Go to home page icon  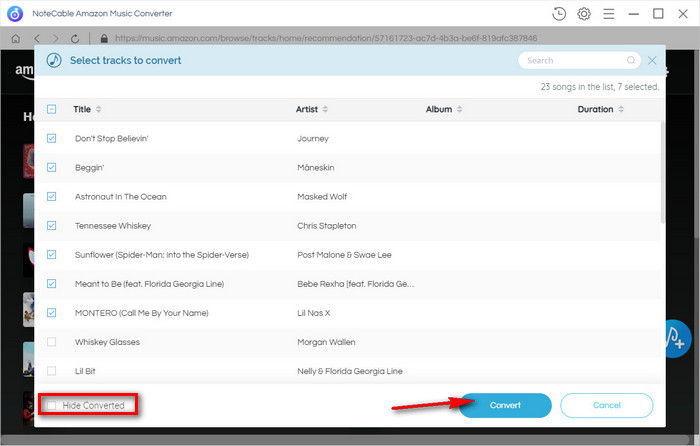tap(16, 39)
